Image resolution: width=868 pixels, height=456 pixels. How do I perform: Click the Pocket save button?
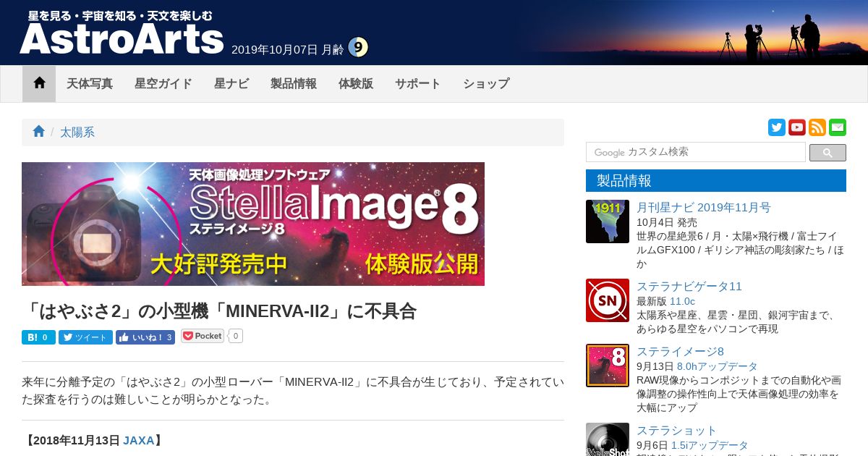pyautogui.click(x=203, y=336)
